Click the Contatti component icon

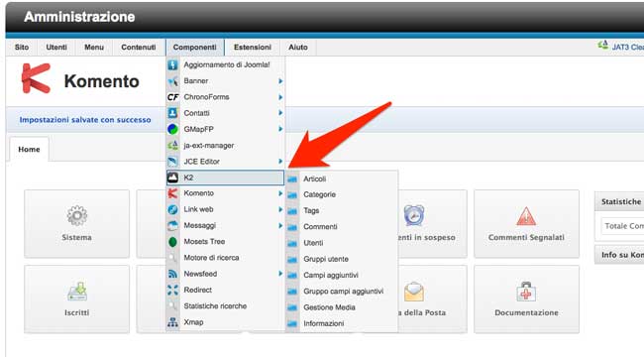tap(173, 113)
